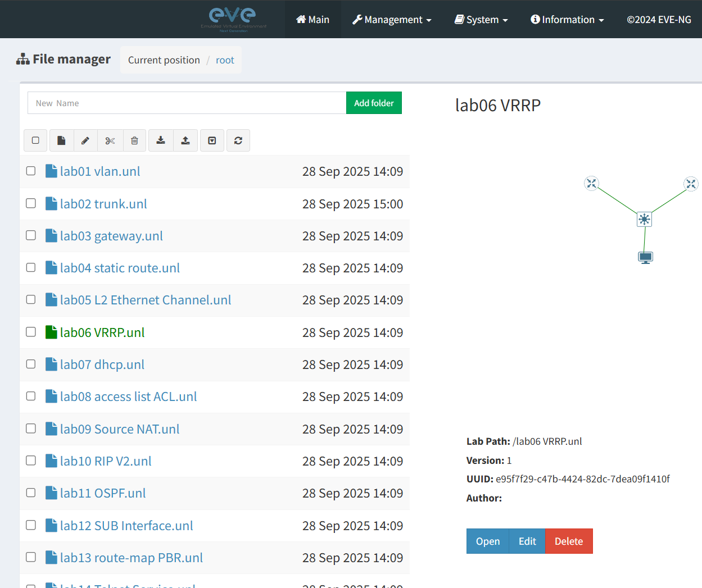This screenshot has height=588, width=702.
Task: Go to the Main menu item
Action: (312, 20)
